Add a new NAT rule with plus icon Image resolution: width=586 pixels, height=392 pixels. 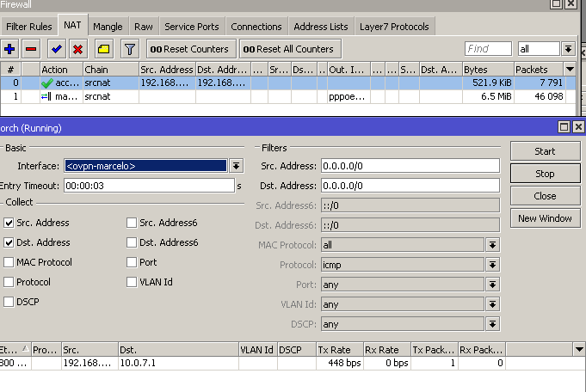(9, 49)
